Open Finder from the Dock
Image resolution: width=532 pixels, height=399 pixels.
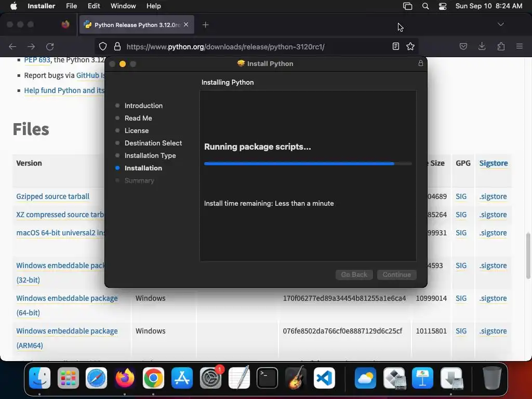pyautogui.click(x=39, y=378)
